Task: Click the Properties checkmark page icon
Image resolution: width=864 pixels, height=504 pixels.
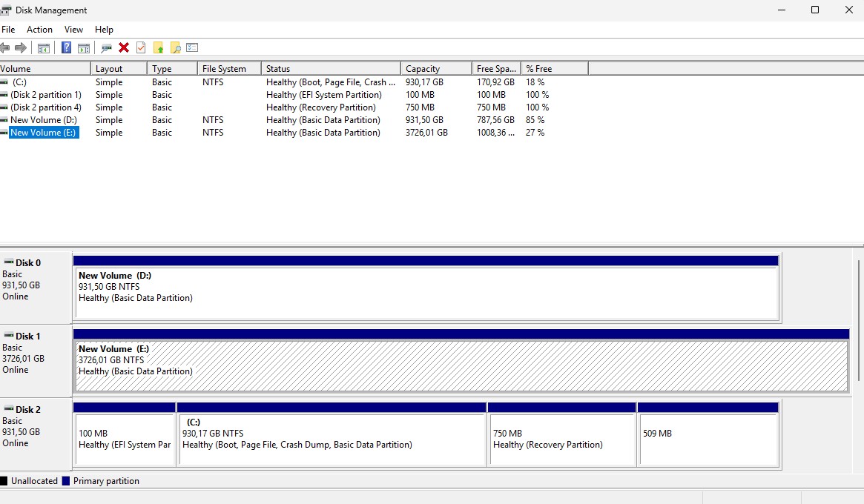Action: [x=141, y=48]
